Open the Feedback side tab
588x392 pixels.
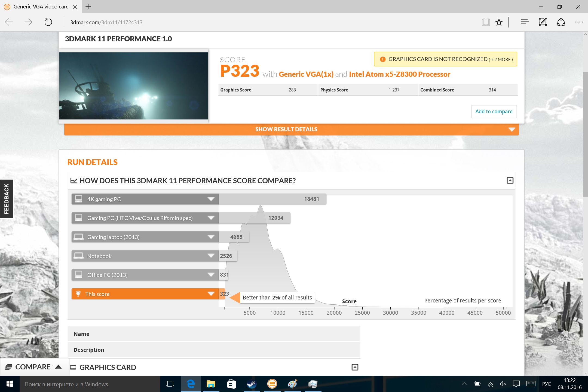[x=7, y=199]
